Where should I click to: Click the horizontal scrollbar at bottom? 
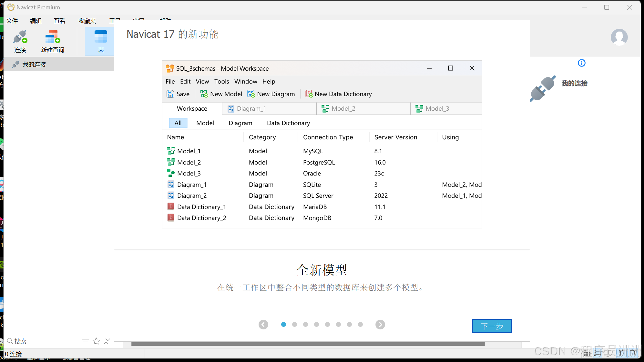point(308,344)
